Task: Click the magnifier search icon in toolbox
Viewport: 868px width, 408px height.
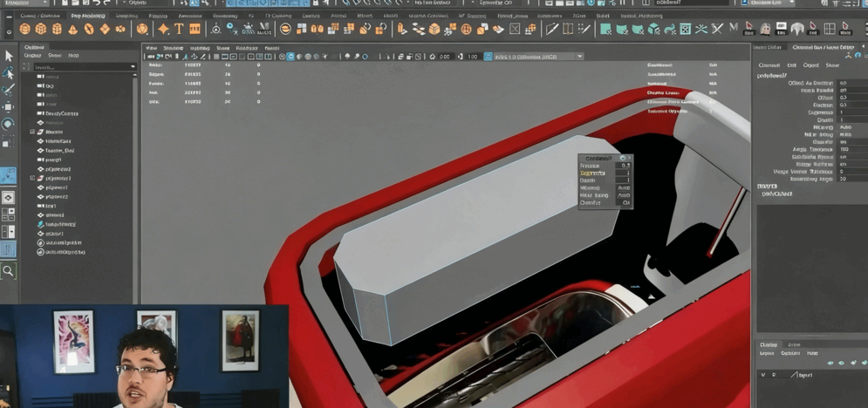Action: (x=9, y=272)
